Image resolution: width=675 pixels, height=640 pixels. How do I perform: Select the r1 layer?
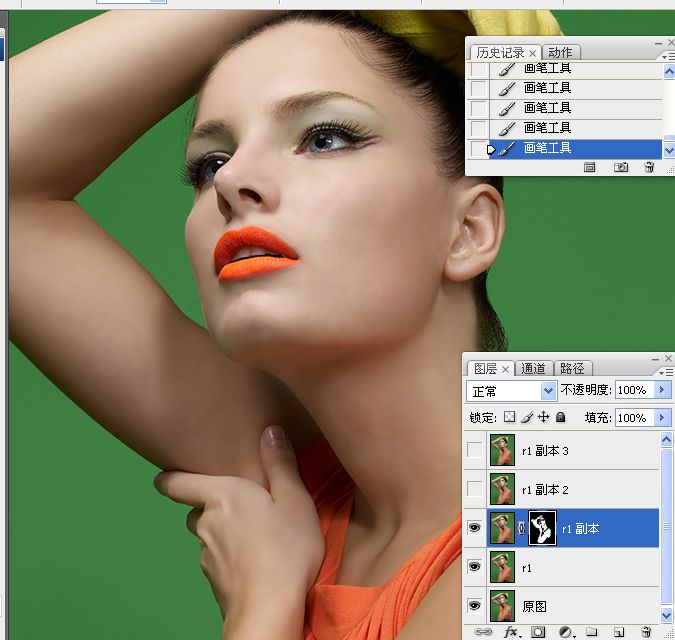(572, 567)
